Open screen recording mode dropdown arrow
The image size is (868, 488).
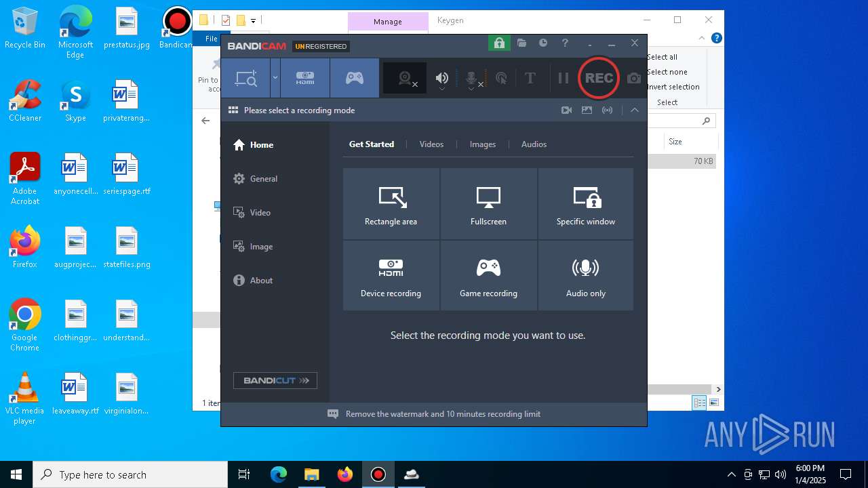[x=275, y=78]
